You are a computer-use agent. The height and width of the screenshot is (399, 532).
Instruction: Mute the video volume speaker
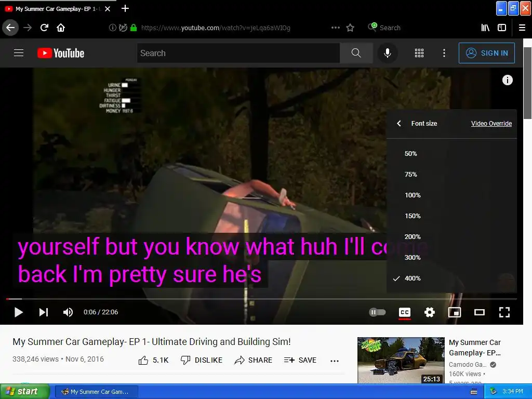click(x=68, y=312)
